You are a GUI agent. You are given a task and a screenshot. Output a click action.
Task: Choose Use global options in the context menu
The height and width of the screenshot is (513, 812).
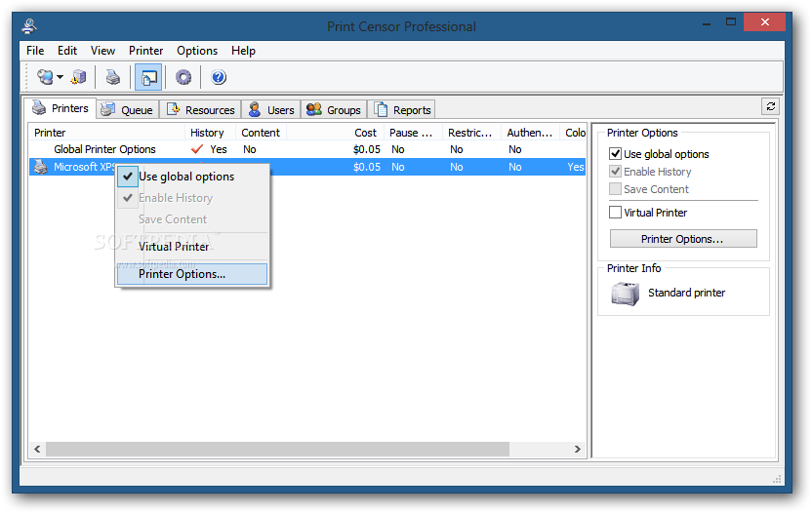pyautogui.click(x=192, y=177)
